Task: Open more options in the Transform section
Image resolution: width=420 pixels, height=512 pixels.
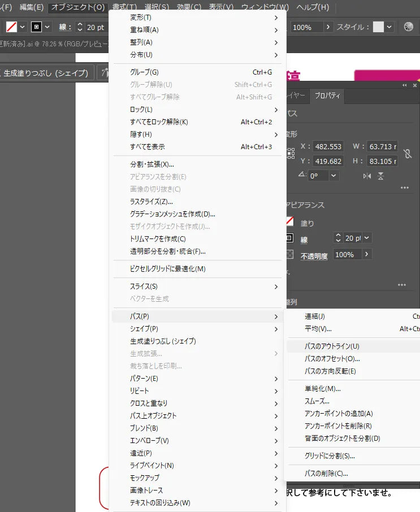Action: [404, 188]
